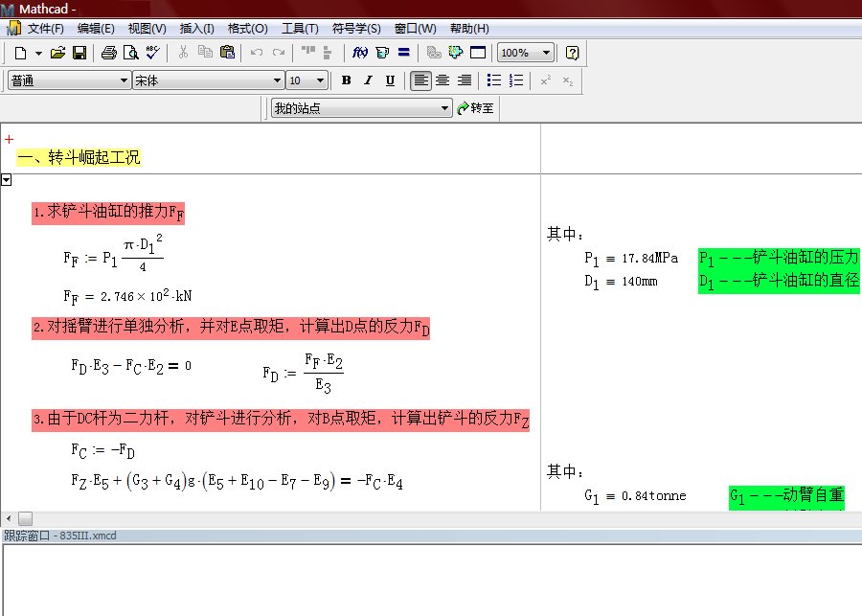Open the 插入(I) menu

tap(197, 29)
